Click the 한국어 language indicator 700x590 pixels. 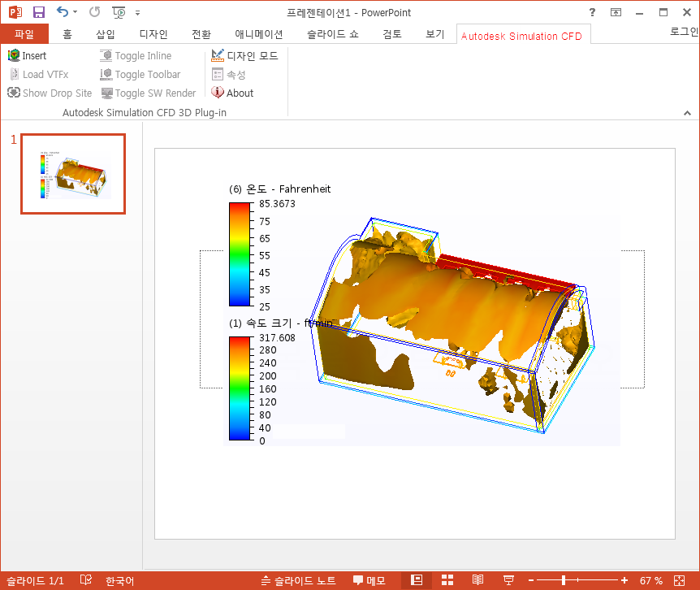[x=119, y=580]
